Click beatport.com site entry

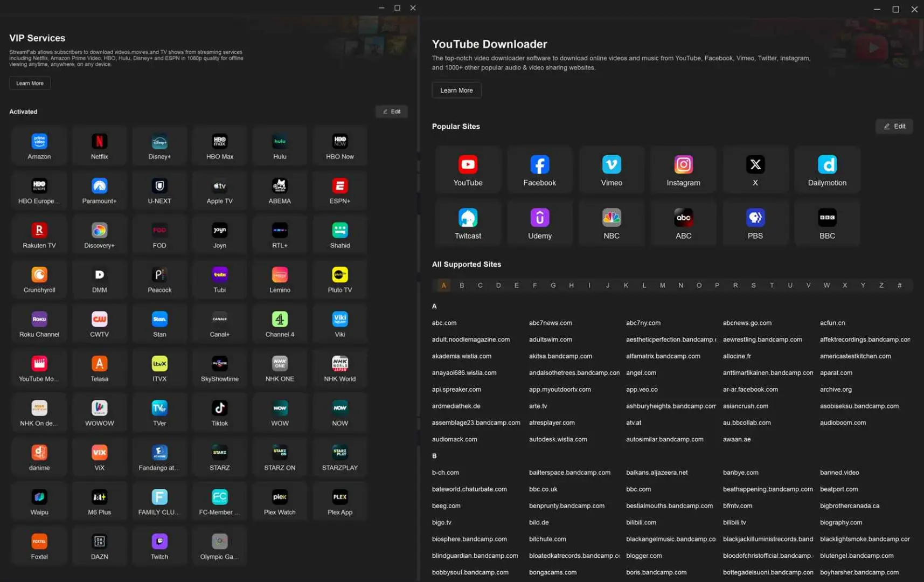coord(839,489)
